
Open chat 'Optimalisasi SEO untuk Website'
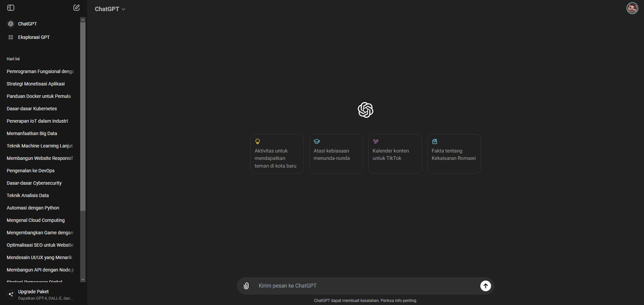pos(40,245)
